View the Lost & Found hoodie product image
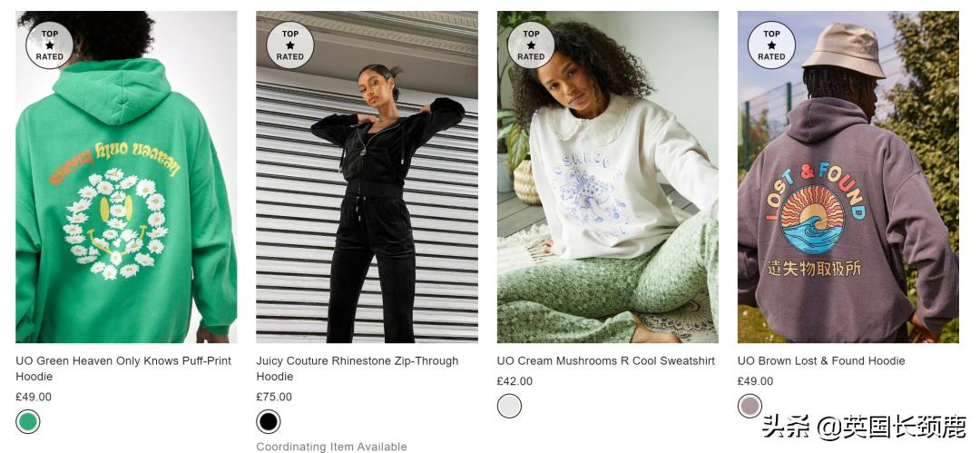This screenshot has height=453, width=980. coord(848,177)
